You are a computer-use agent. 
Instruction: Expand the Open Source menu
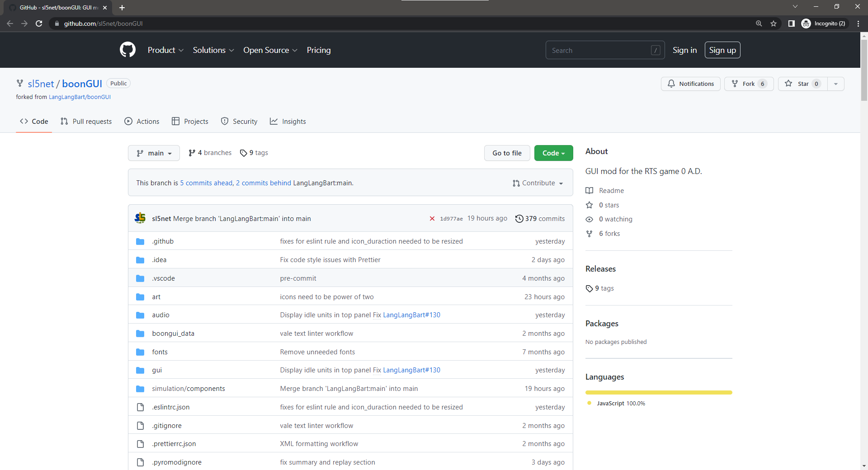(x=270, y=50)
